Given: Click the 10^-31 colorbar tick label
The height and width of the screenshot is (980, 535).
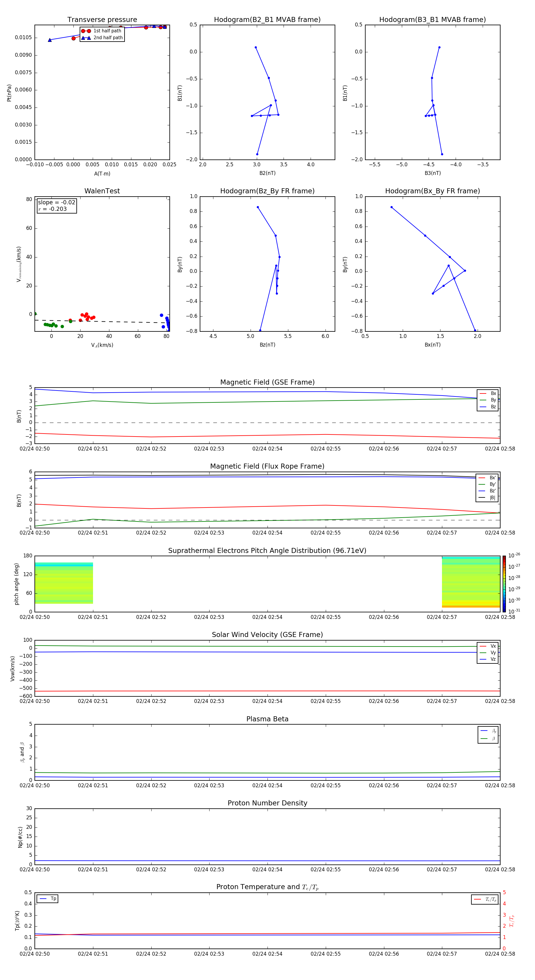Looking at the screenshot, I should (x=514, y=611).
